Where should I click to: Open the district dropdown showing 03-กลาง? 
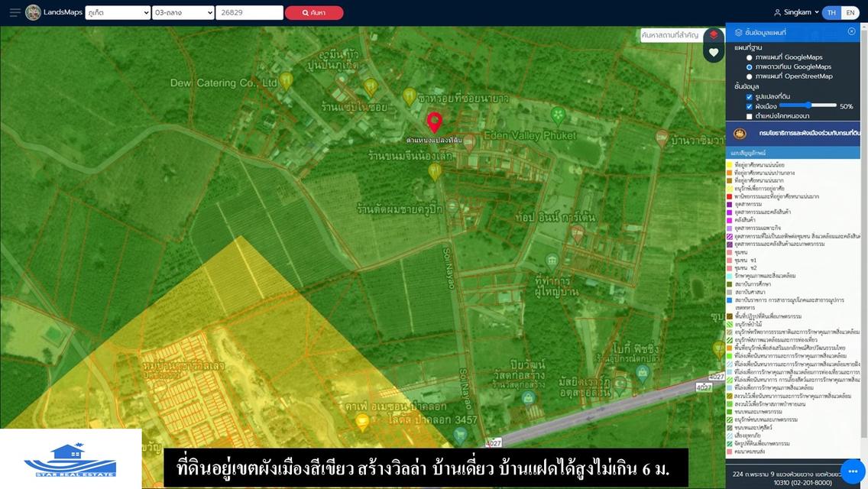click(x=183, y=13)
